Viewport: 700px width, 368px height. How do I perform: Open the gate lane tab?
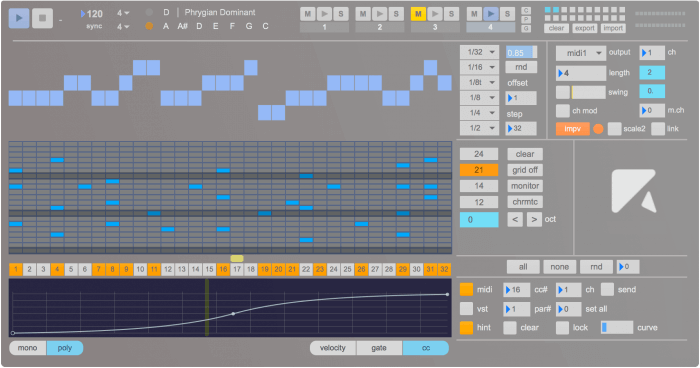379,348
